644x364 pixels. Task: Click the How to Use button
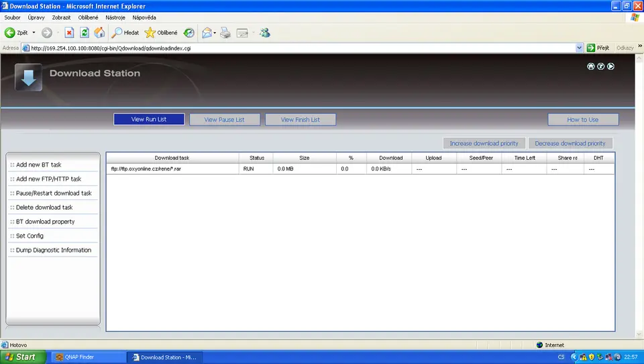point(582,120)
